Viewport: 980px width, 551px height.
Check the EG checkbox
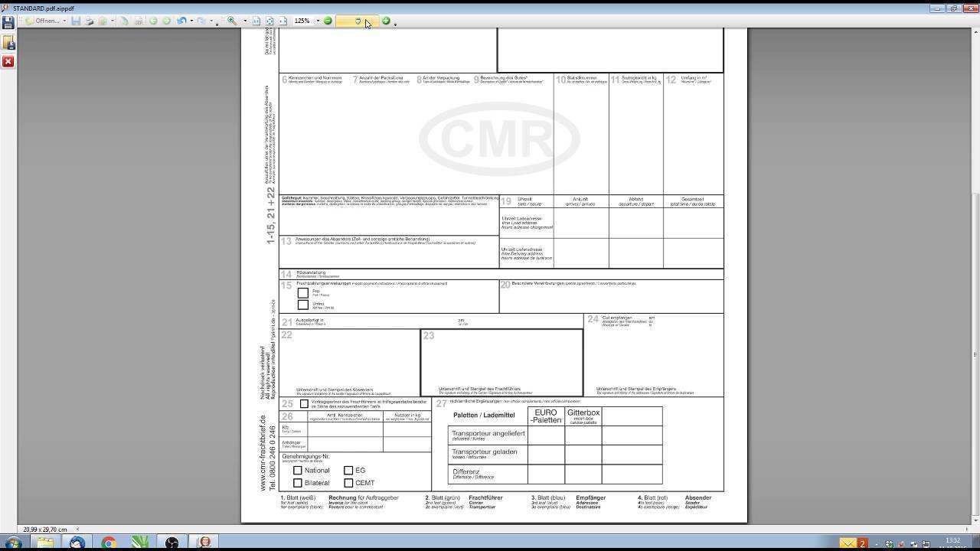(x=348, y=471)
